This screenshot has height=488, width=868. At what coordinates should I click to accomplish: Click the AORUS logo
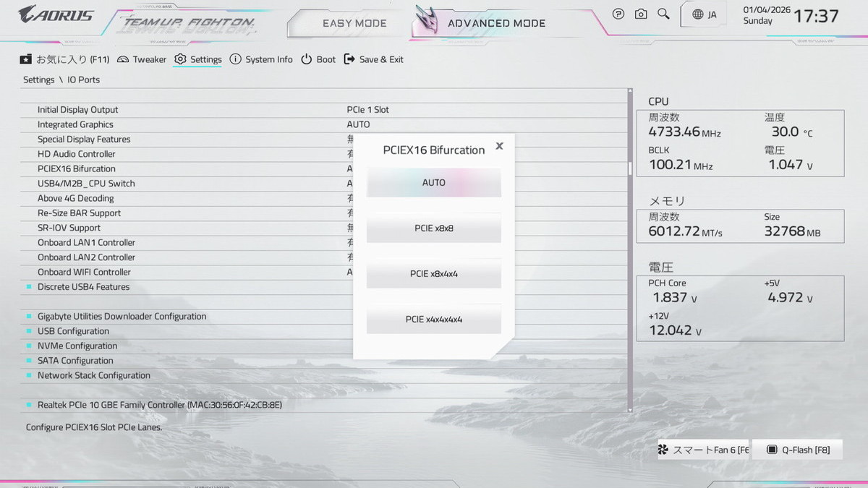[x=56, y=14]
